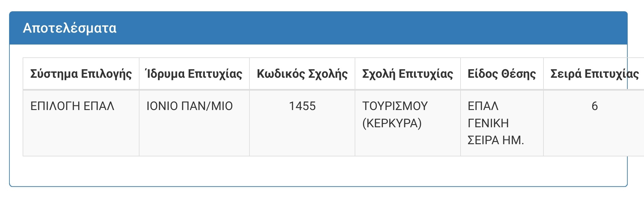Click the ΤΟΥΡΙΣΜΟΥ text
The image size is (644, 205).
pos(395,106)
